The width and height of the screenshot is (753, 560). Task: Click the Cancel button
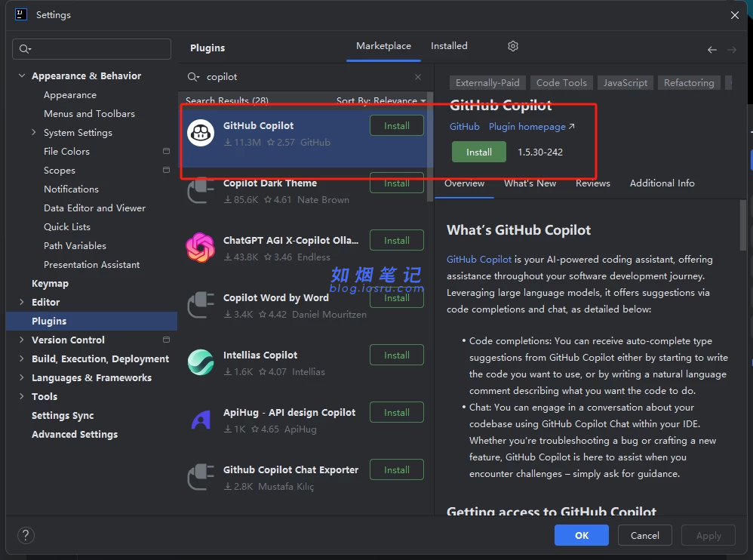[644, 535]
